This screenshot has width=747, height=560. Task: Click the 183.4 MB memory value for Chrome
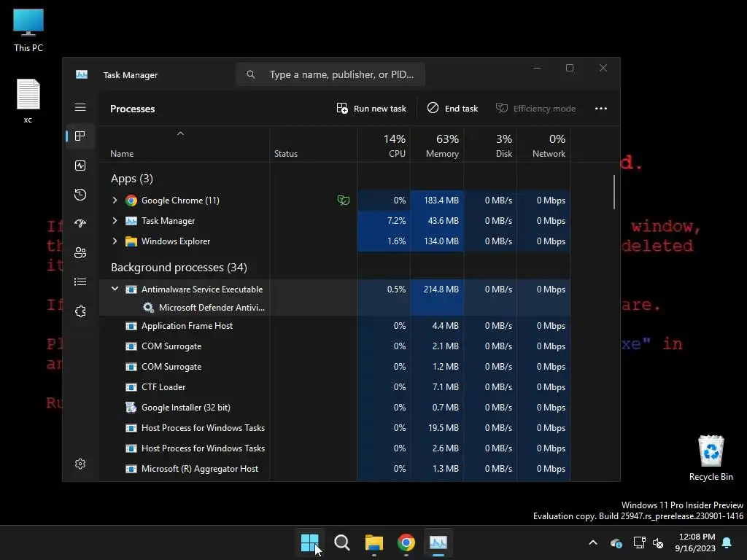(x=437, y=201)
